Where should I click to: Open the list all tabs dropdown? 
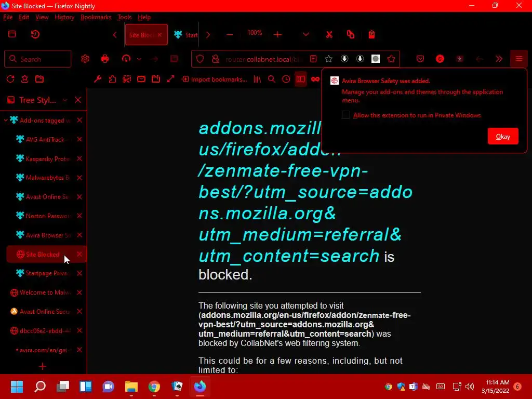coord(305,34)
